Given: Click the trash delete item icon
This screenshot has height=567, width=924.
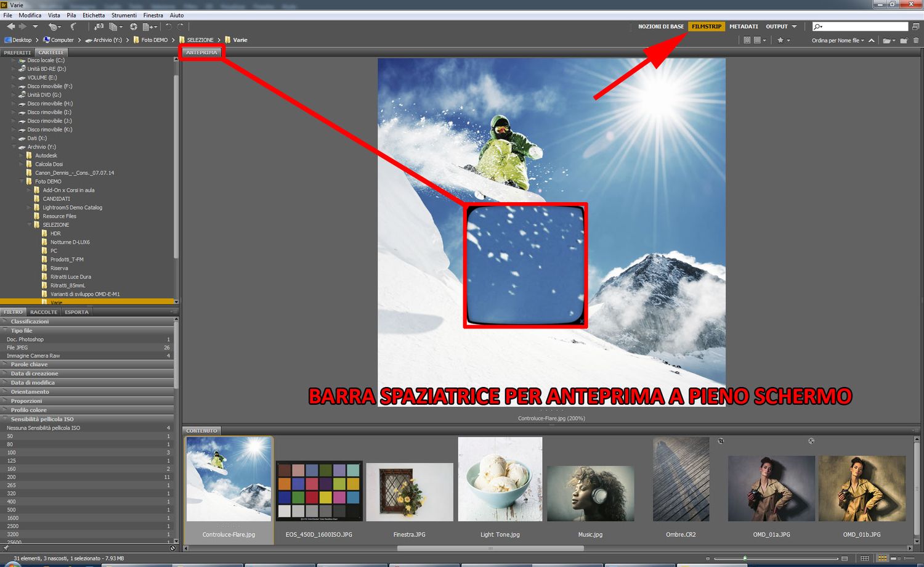Looking at the screenshot, I should (915, 40).
